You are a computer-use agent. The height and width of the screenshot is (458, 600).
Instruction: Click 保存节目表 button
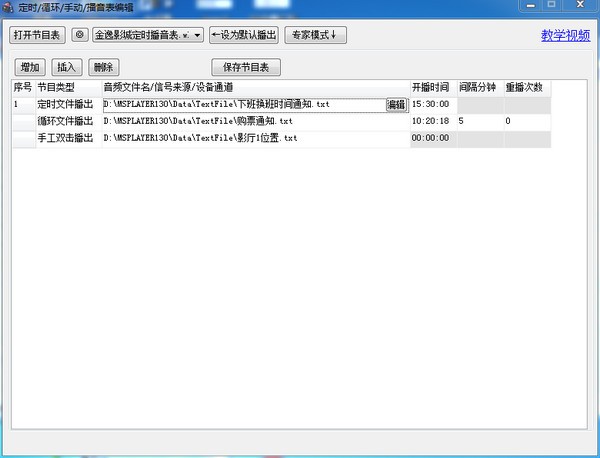coord(246,67)
